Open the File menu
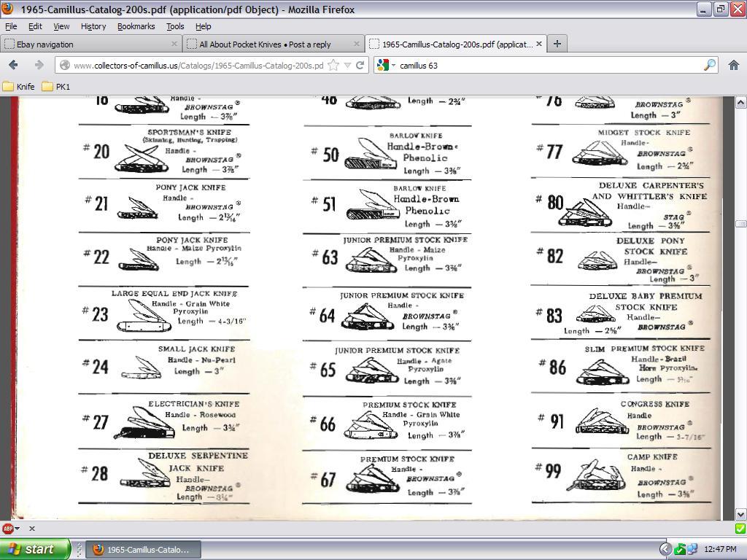 click(x=11, y=26)
